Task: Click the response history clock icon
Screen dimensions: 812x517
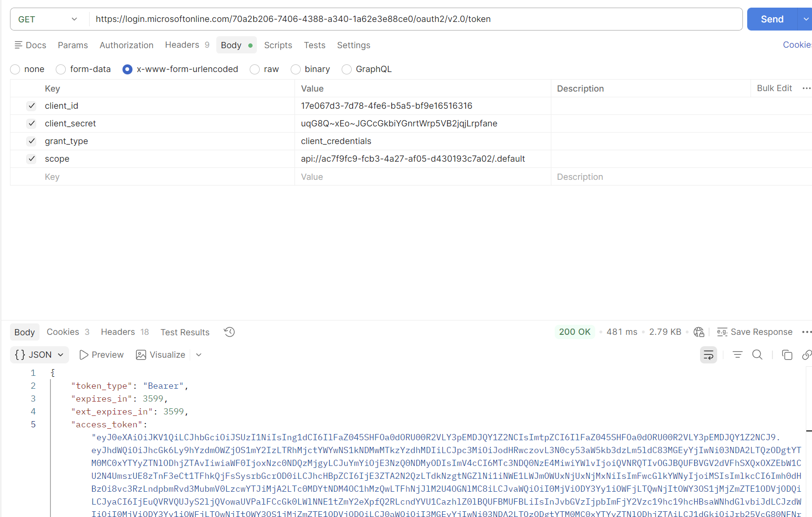Action: tap(229, 332)
